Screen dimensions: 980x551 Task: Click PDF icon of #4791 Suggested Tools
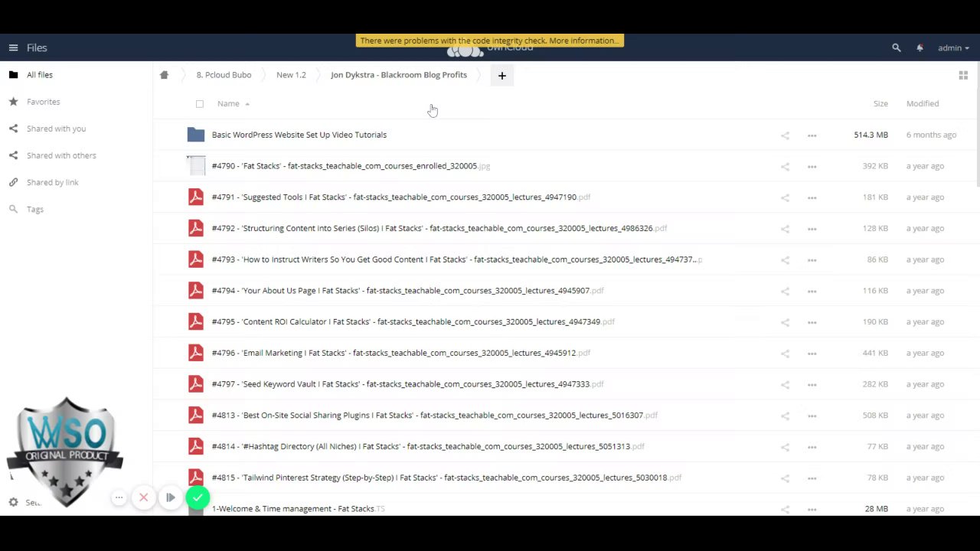pyautogui.click(x=196, y=197)
